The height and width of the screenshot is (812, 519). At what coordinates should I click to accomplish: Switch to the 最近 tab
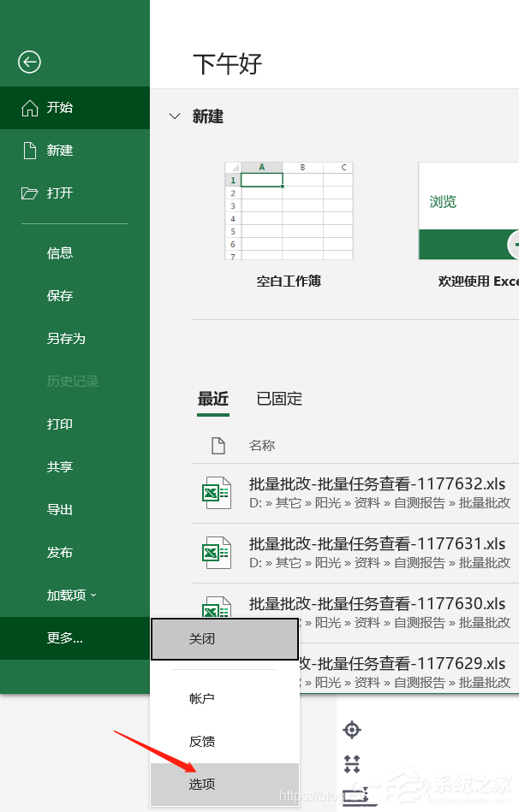[x=213, y=399]
